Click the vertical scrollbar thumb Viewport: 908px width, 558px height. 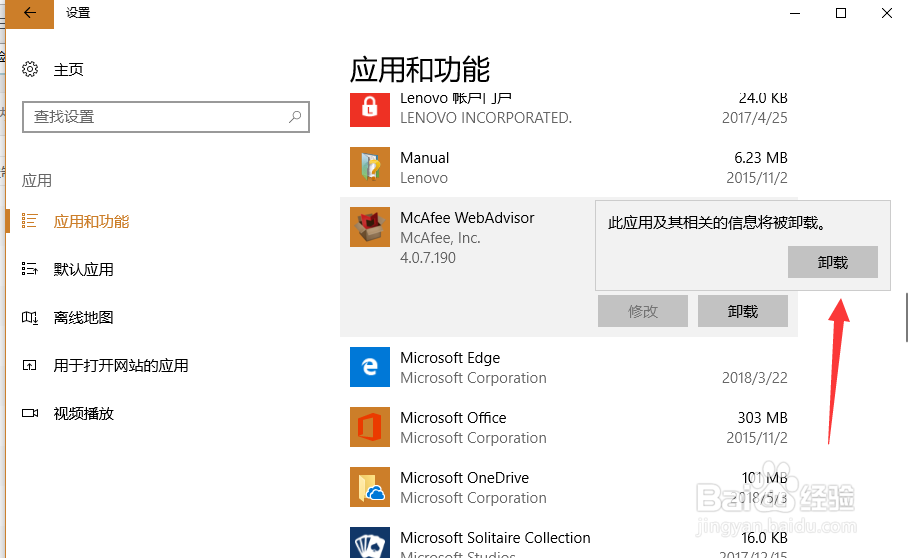(x=906, y=318)
